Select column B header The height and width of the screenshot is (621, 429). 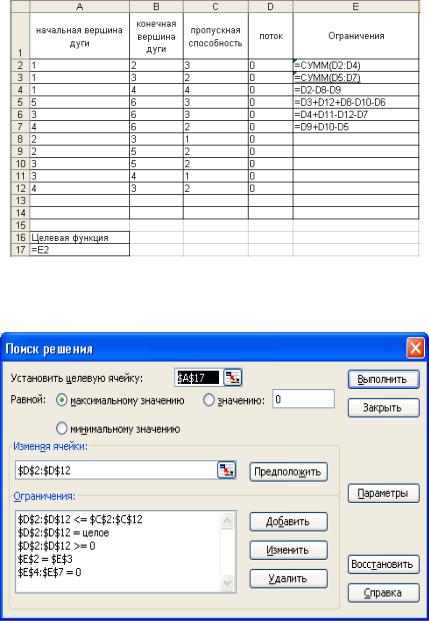[x=156, y=7]
